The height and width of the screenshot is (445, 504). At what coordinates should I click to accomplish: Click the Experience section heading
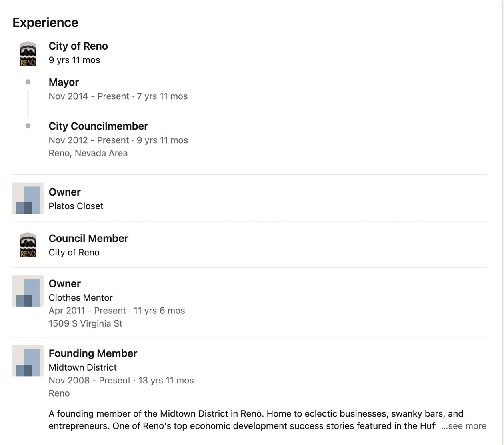pyautogui.click(x=45, y=22)
